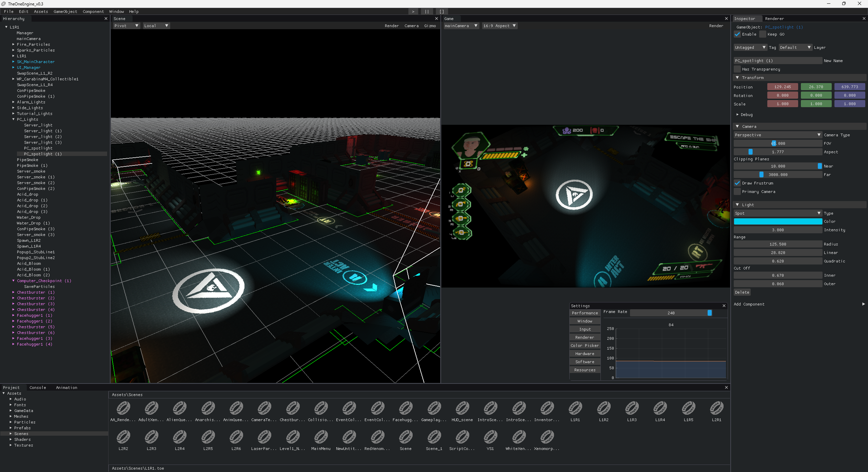Open the AA_Rende... scene asset icon
This screenshot has height=472, width=868.
123,408
